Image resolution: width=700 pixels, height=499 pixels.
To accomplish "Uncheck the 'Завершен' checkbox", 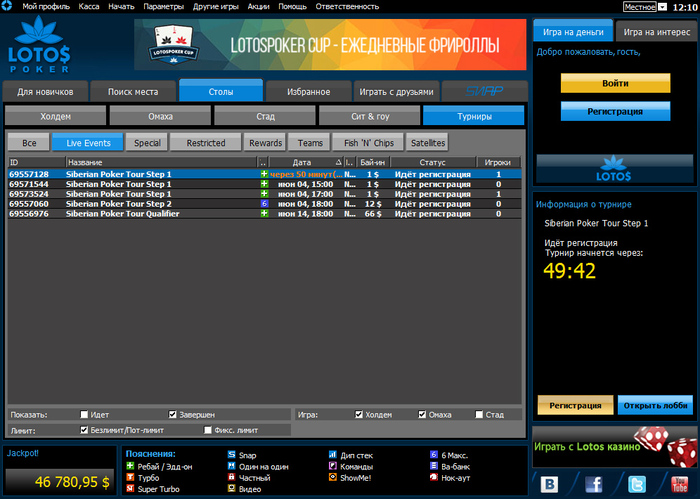I will click(172, 414).
